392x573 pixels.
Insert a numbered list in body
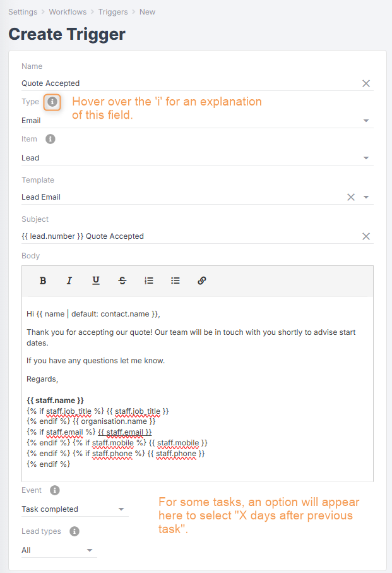(x=149, y=280)
